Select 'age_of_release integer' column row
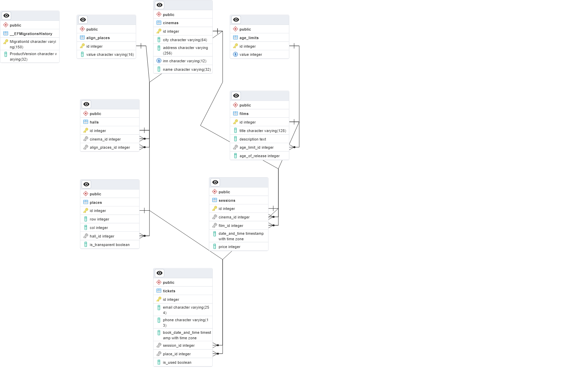Image resolution: width=565 pixels, height=392 pixels. [259, 156]
